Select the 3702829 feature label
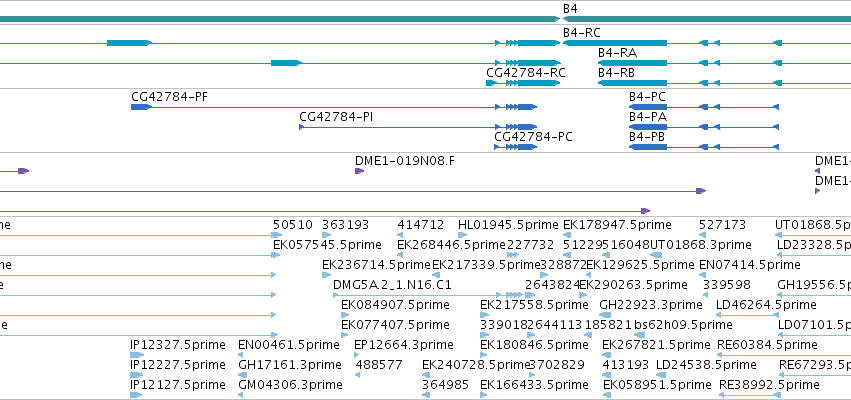This screenshot has height=400, width=851. point(557,365)
